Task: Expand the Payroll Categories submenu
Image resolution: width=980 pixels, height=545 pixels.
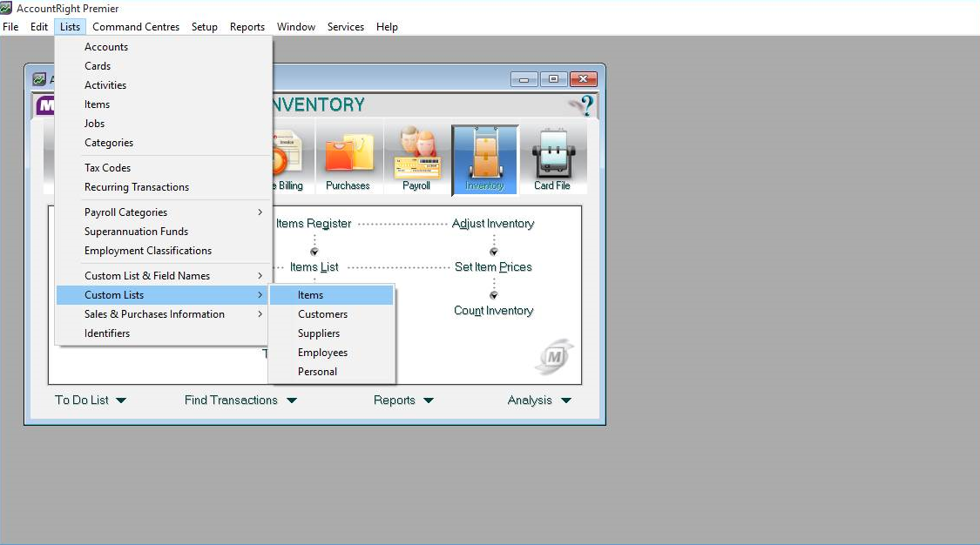Action: tap(164, 212)
